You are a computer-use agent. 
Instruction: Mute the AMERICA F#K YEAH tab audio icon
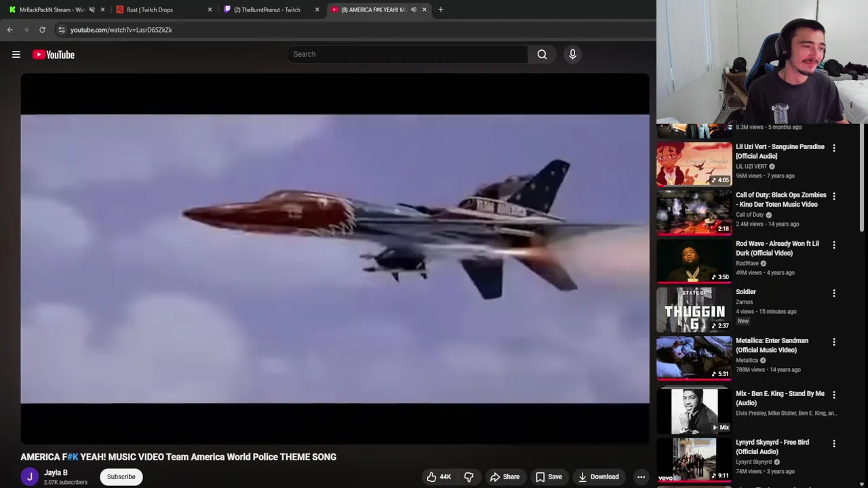coord(413,9)
